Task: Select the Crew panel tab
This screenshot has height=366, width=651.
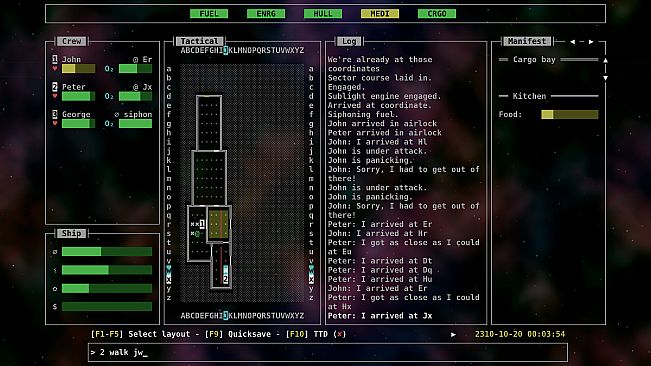Action: click(71, 41)
